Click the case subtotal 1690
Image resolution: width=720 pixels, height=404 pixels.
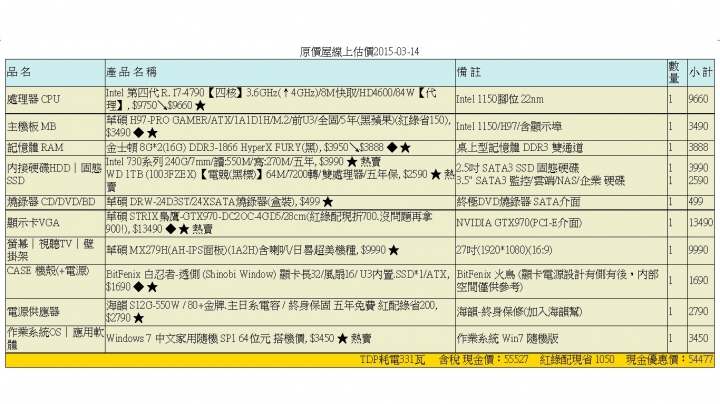point(698,281)
